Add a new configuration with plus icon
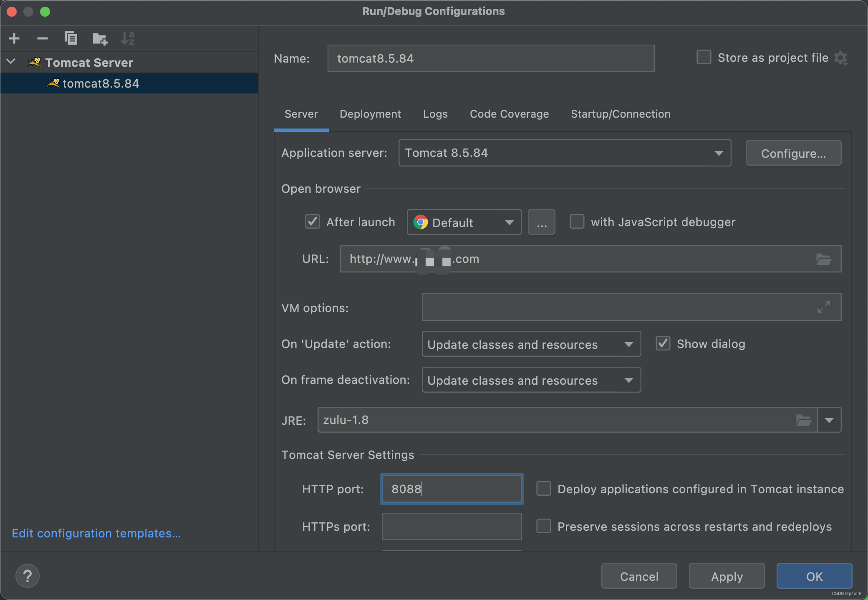Screen dimensions: 868x600 click(14, 38)
